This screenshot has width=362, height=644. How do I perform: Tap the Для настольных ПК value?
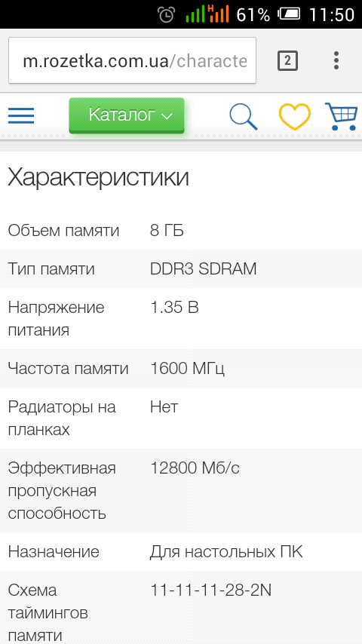[226, 552]
